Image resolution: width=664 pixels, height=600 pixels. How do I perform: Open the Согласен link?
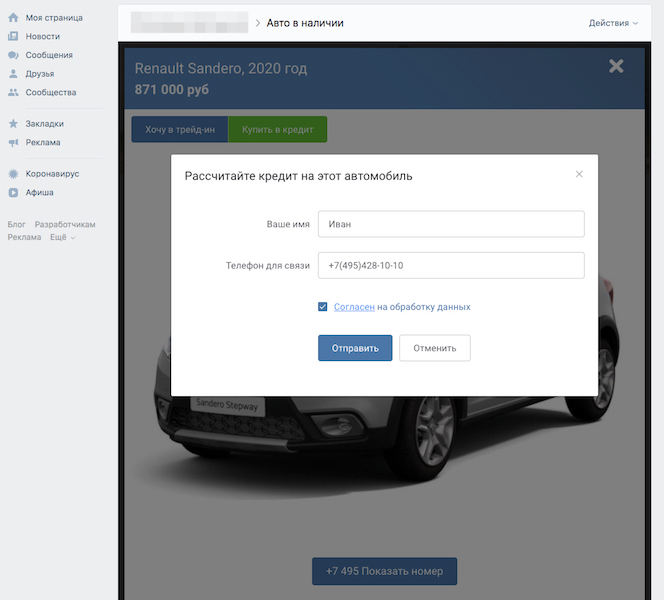click(x=354, y=307)
